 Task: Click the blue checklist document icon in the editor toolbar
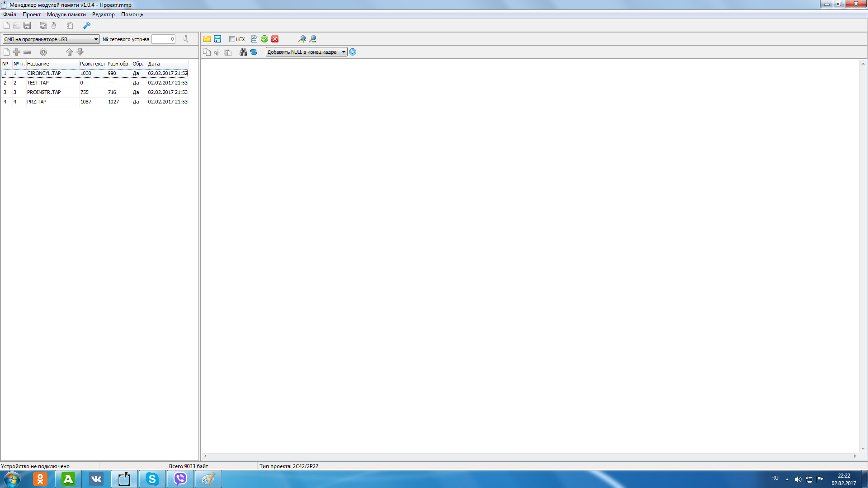click(254, 39)
